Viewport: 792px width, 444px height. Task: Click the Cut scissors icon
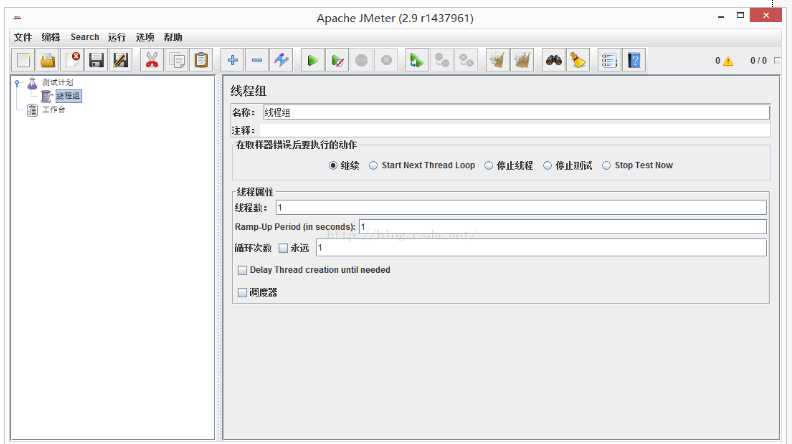(x=152, y=61)
